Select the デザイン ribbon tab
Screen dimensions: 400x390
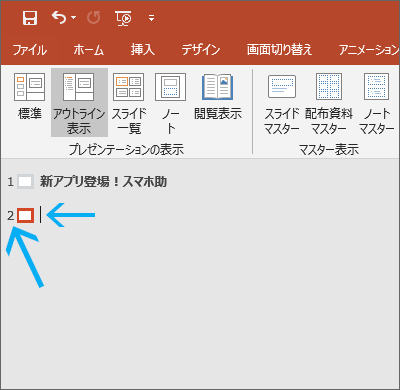tap(201, 50)
